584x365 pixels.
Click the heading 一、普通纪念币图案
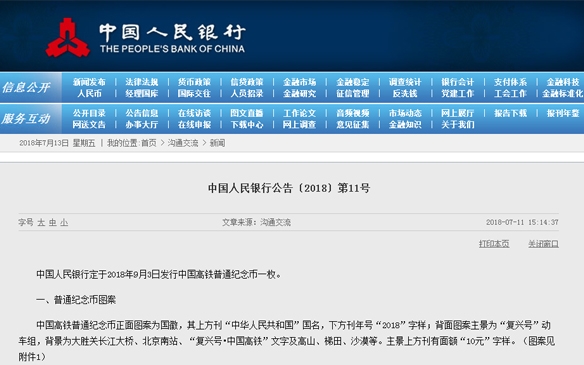[76, 300]
